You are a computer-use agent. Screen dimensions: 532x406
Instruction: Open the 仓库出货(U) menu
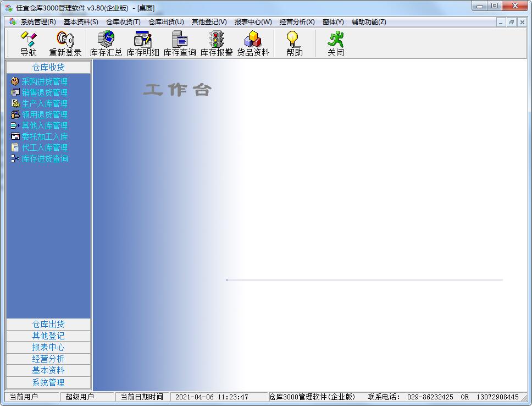(x=166, y=22)
